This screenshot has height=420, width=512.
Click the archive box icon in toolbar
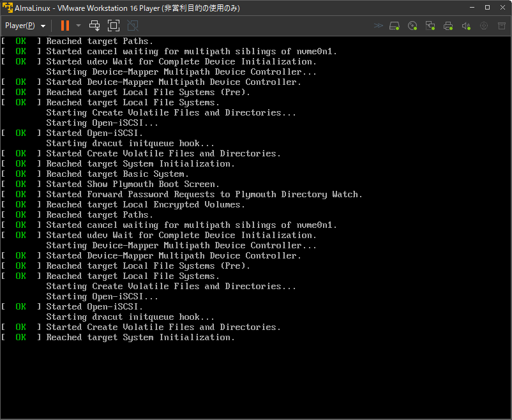501,26
